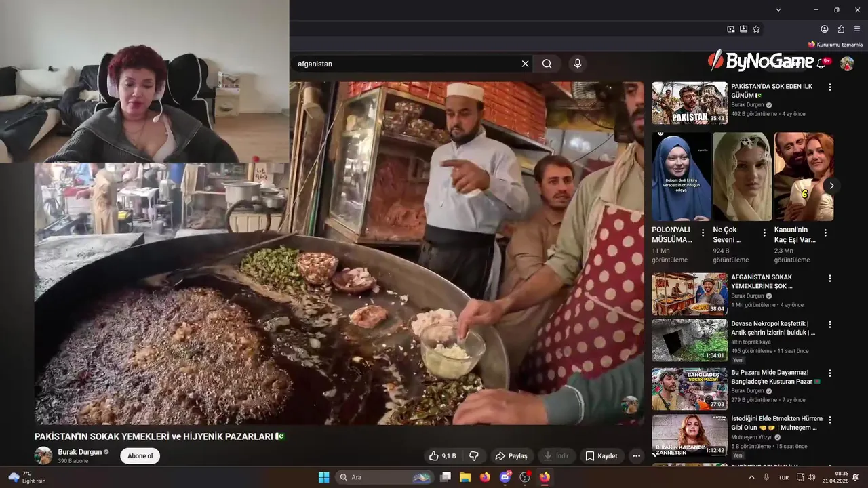The width and height of the screenshot is (868, 488).
Task: Click 'Muhteşem Yüzyıl' channel name
Action: tap(753, 437)
